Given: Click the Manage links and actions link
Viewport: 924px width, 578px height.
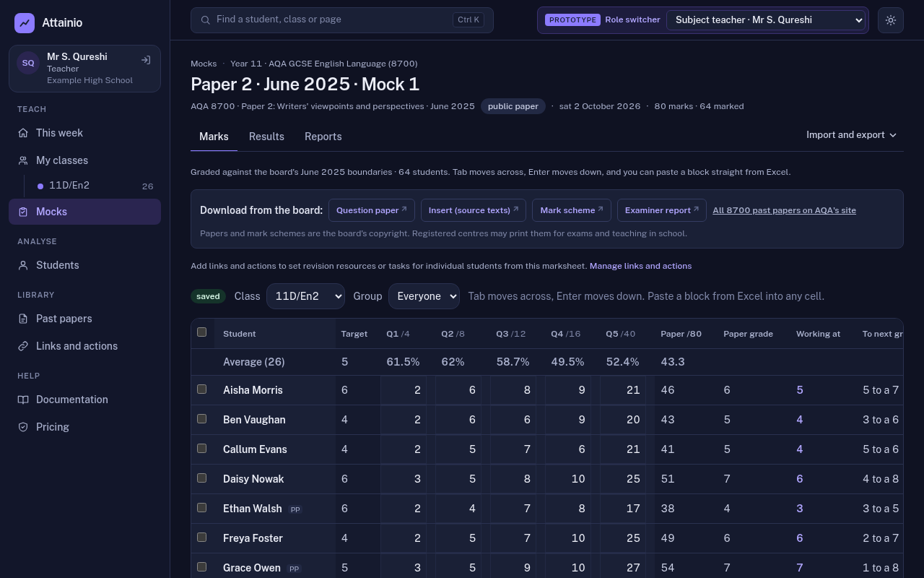Looking at the screenshot, I should pyautogui.click(x=640, y=266).
